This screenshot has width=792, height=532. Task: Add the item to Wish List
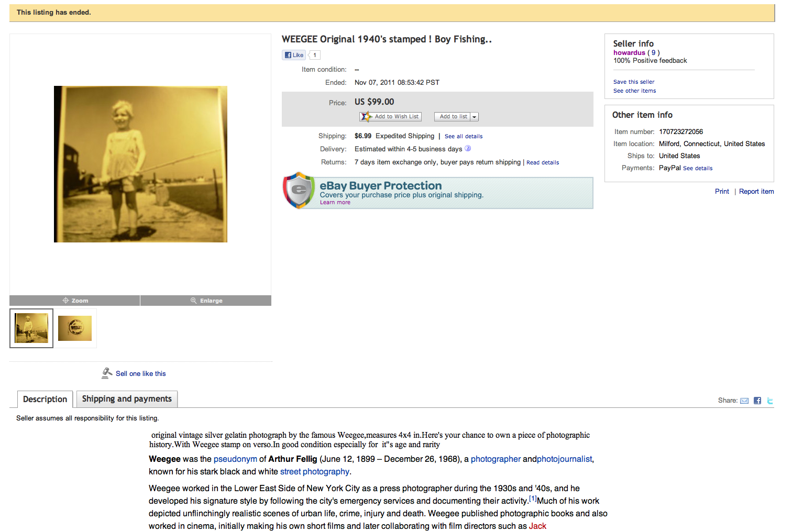click(390, 117)
